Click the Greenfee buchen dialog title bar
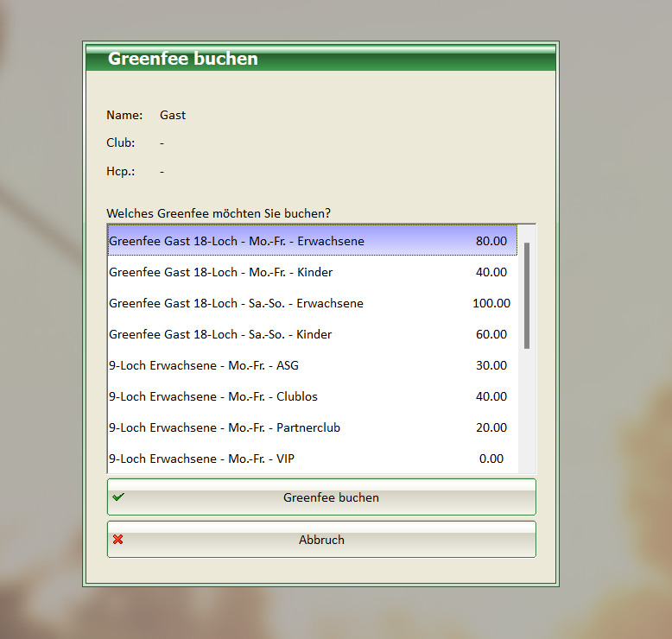Image resolution: width=672 pixels, height=639 pixels. tap(320, 59)
